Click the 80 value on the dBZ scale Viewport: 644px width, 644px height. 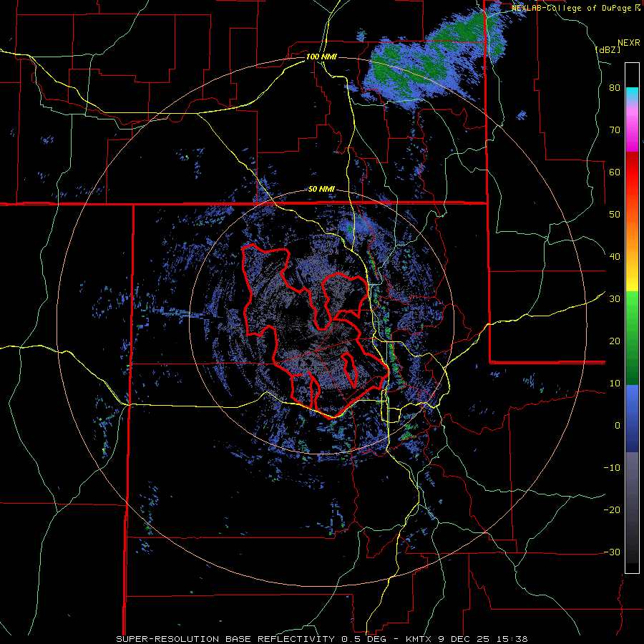tap(615, 88)
